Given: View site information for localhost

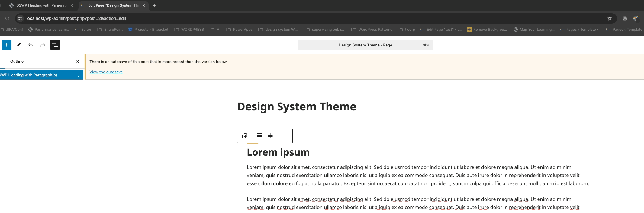Looking at the screenshot, I should tap(20, 18).
